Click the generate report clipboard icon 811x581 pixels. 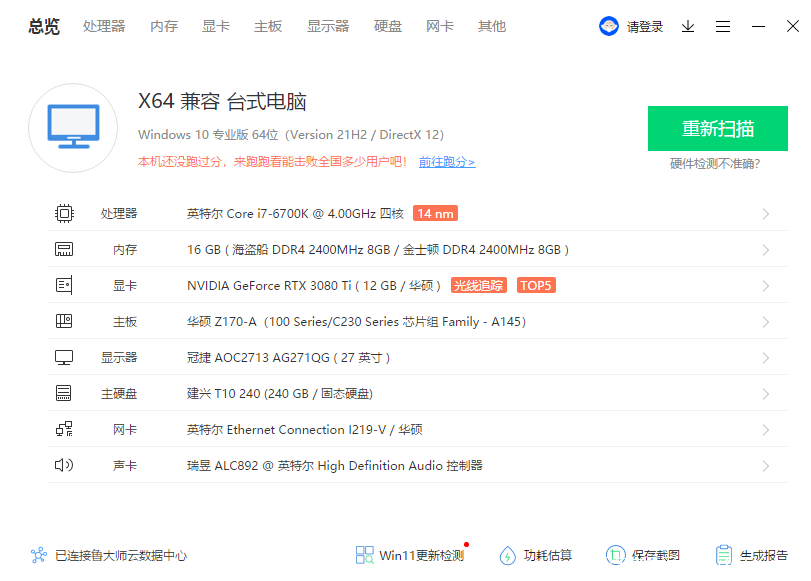tap(724, 555)
